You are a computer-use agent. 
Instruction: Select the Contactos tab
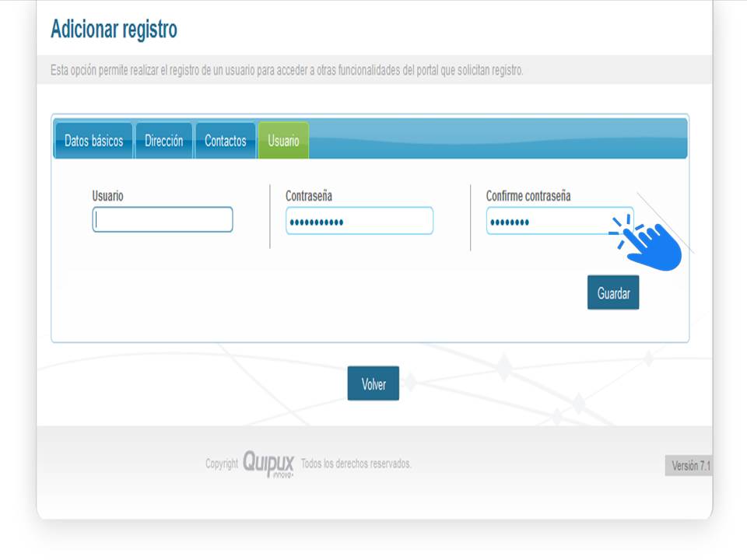coord(225,141)
